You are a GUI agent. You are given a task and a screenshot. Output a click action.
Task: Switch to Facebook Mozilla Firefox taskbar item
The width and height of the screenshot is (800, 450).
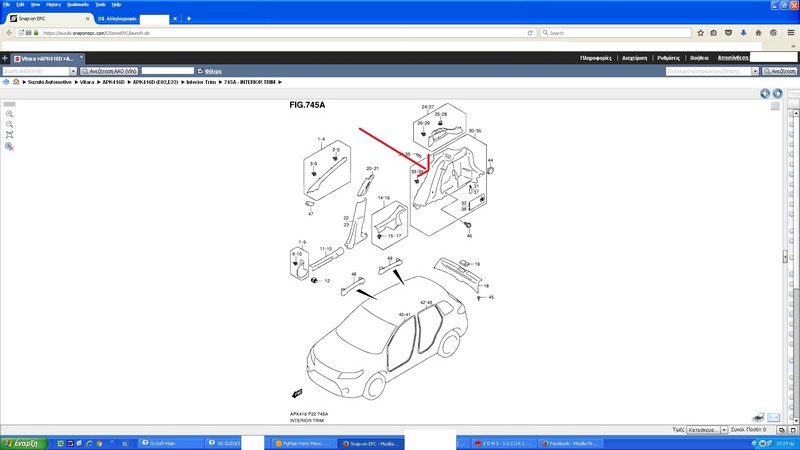point(571,443)
